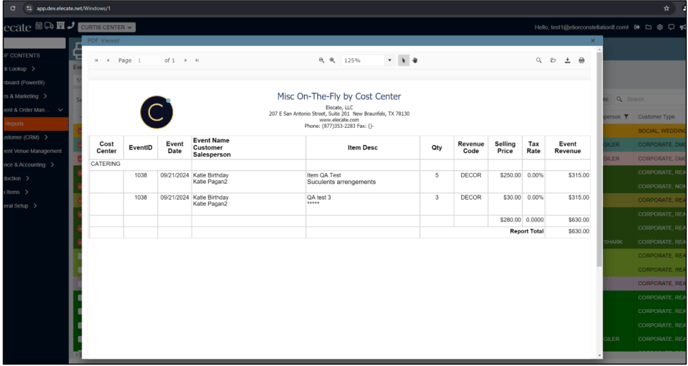Image resolution: width=688 pixels, height=366 pixels.
Task: Click the Customer Type column header
Action: click(x=656, y=117)
